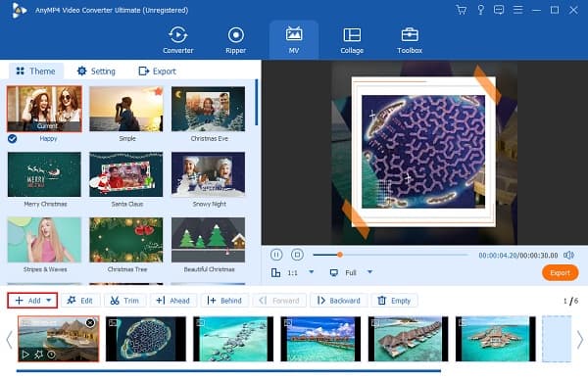
Task: Click the Ahead button
Action: click(173, 301)
